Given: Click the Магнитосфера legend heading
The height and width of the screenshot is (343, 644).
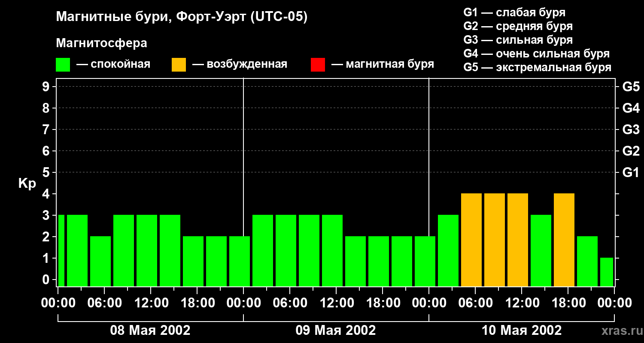Looking at the screenshot, I should [101, 43].
